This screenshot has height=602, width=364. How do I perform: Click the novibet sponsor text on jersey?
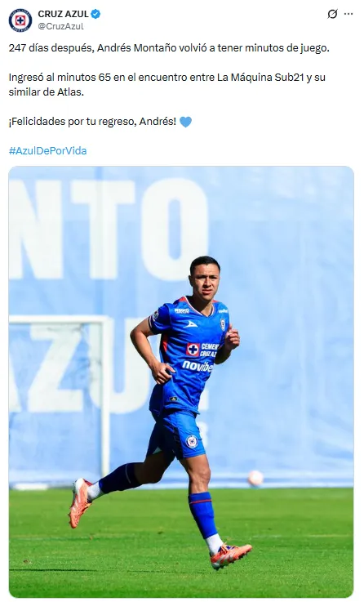198,366
